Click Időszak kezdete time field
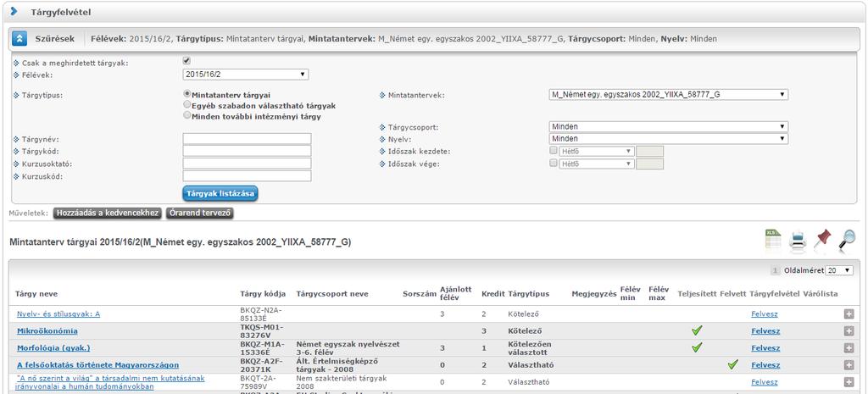Screen dimensions: 868x394 coord(650,151)
